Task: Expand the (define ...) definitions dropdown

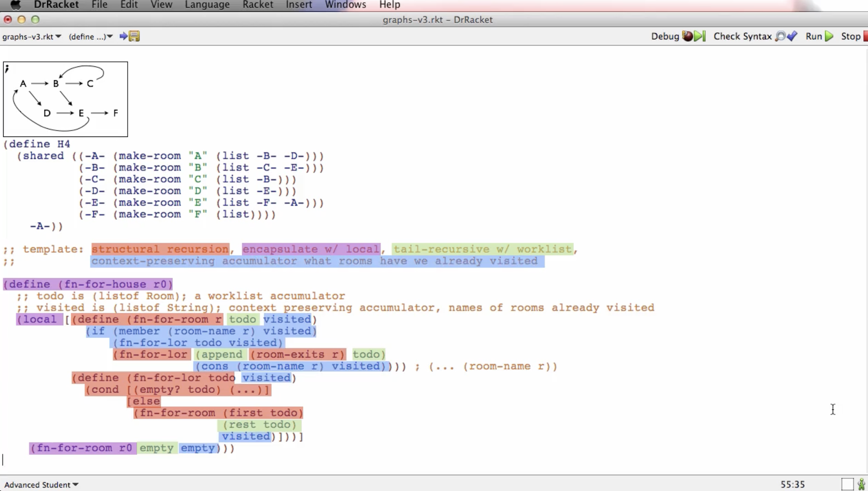Action: pos(90,37)
